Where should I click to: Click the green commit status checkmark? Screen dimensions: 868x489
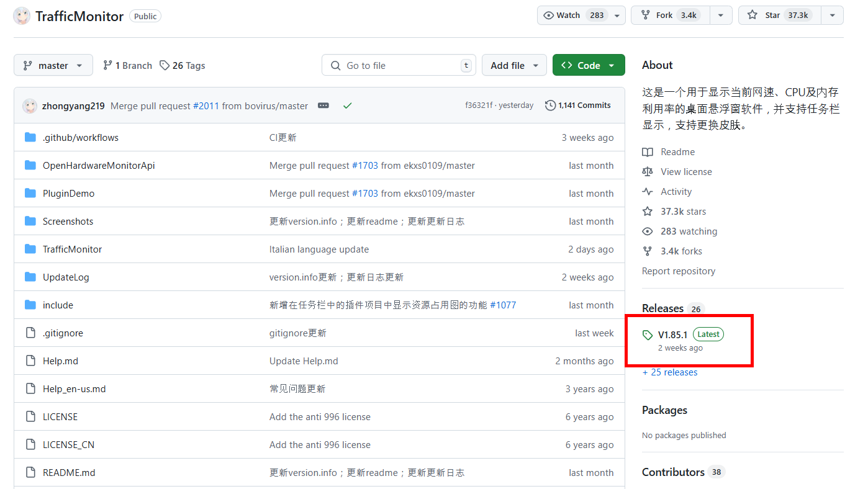point(347,105)
